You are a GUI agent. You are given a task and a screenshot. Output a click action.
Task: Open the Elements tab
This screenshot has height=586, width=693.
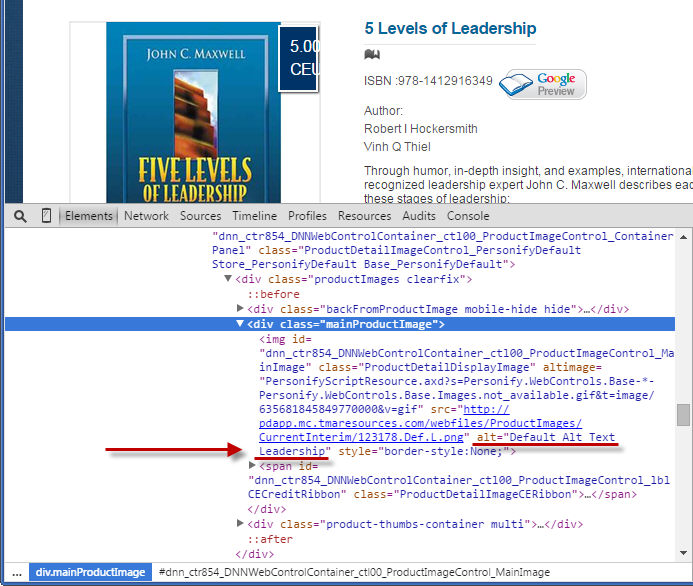[88, 216]
